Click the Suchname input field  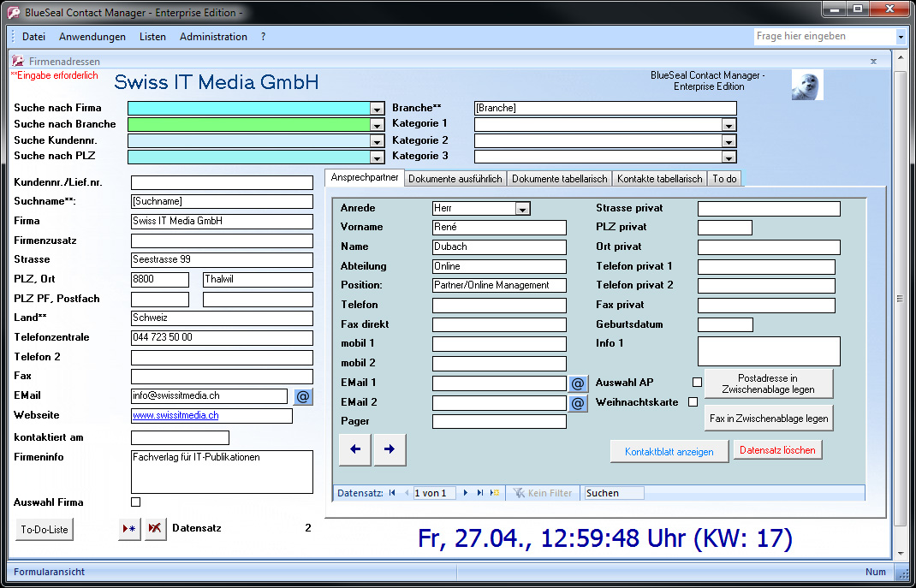coord(222,201)
